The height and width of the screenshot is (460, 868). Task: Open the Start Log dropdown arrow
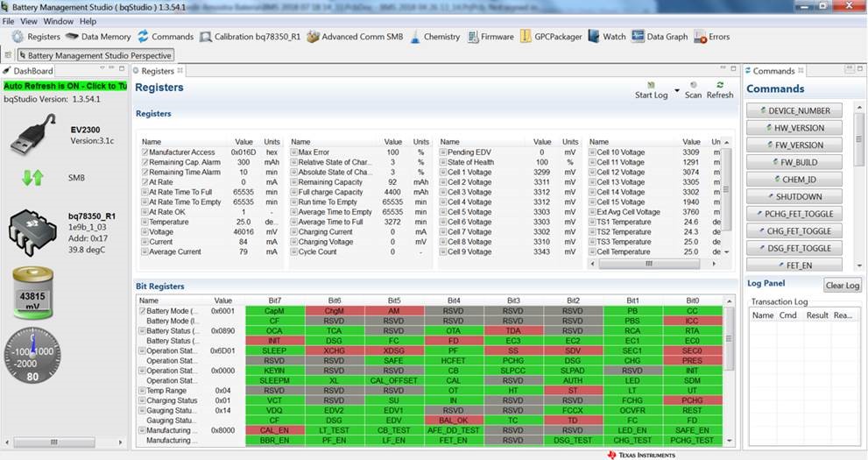676,90
